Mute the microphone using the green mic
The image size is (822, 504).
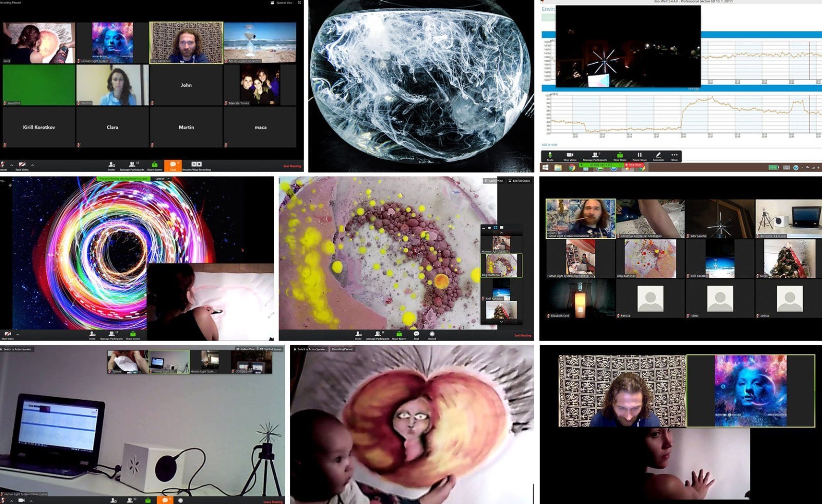pos(550,155)
